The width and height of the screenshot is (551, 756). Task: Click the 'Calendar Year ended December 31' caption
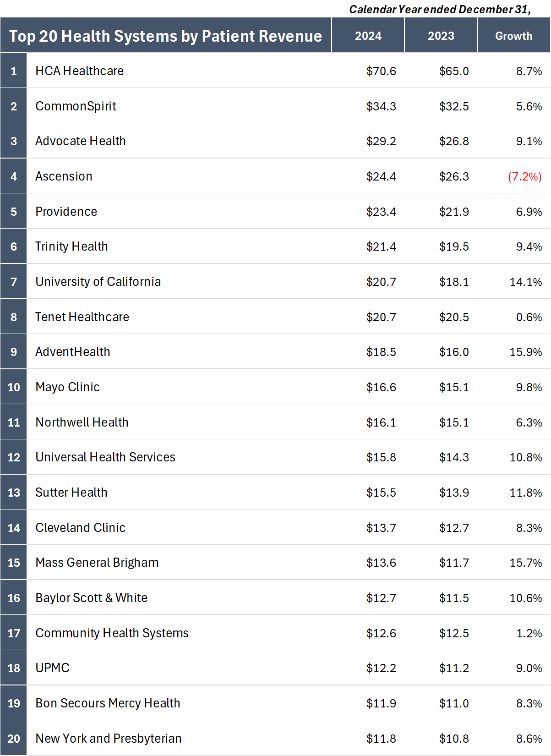click(x=440, y=10)
